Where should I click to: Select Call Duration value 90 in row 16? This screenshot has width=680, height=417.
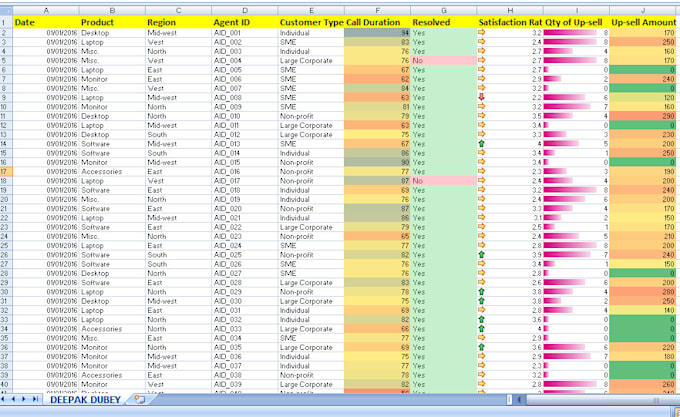tap(377, 162)
